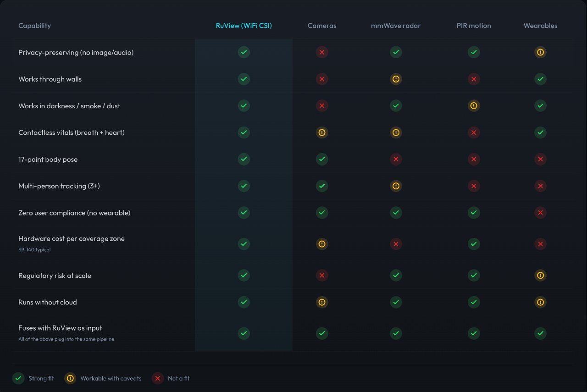Image resolution: width=587 pixels, height=392 pixels.
Task: Click Cameras caveat icon for Runs without cloud
Action: click(322, 302)
